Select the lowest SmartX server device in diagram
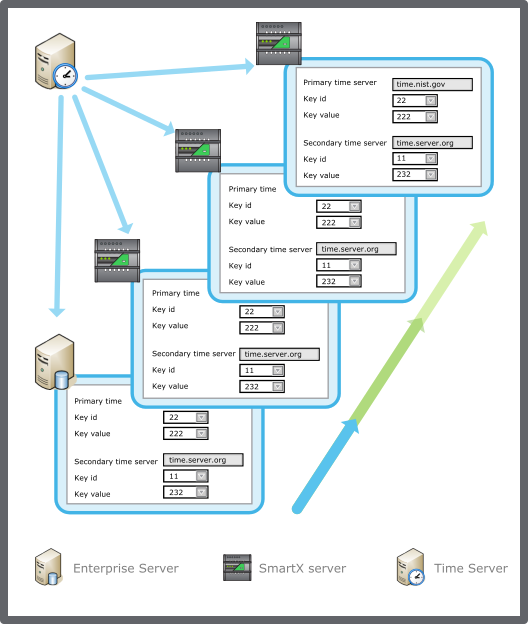This screenshot has height=624, width=528. [117, 261]
